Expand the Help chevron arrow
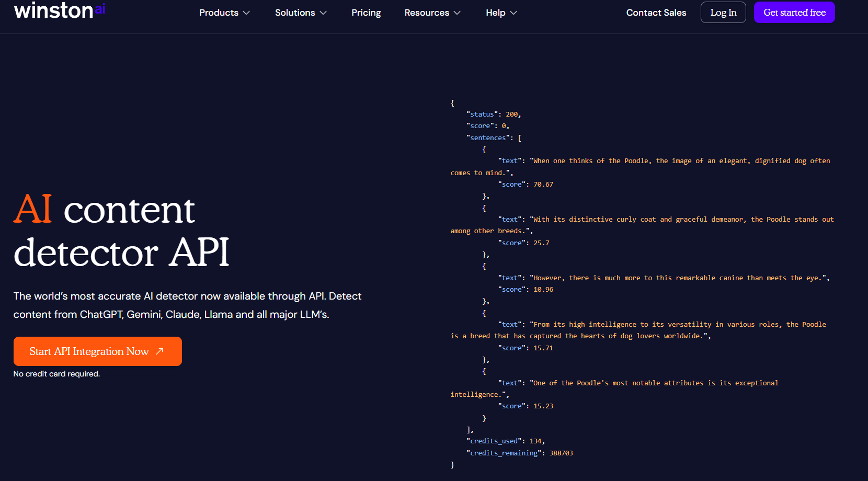 pyautogui.click(x=513, y=13)
